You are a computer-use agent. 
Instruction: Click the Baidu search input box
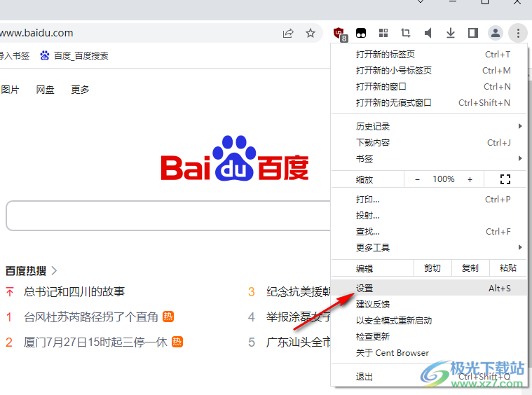point(168,216)
